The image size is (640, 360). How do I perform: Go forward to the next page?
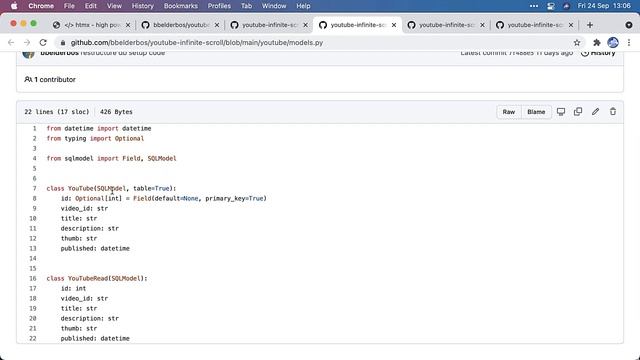(x=27, y=42)
